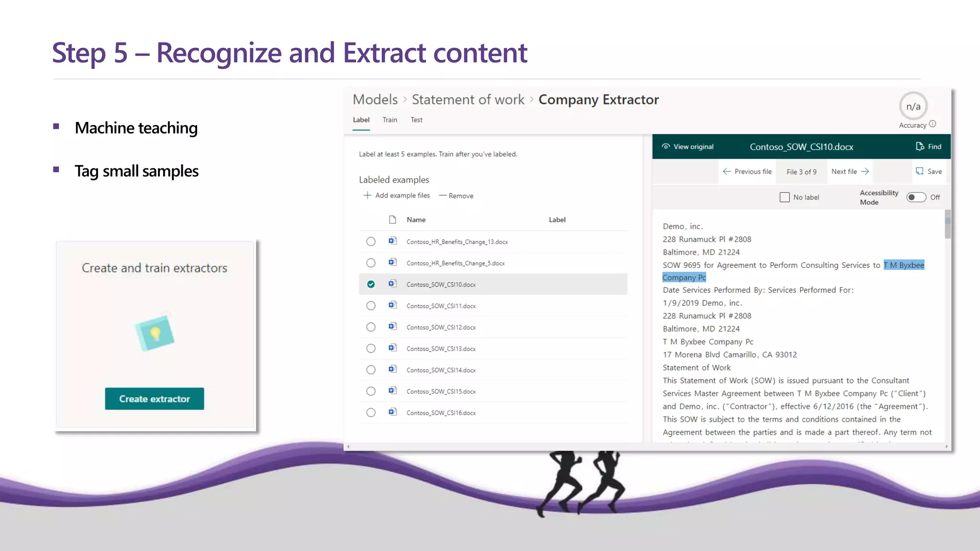Viewport: 980px width, 551px height.
Task: Select radio for Contoso_HR_Benefits_Change_13.docx
Action: (371, 242)
